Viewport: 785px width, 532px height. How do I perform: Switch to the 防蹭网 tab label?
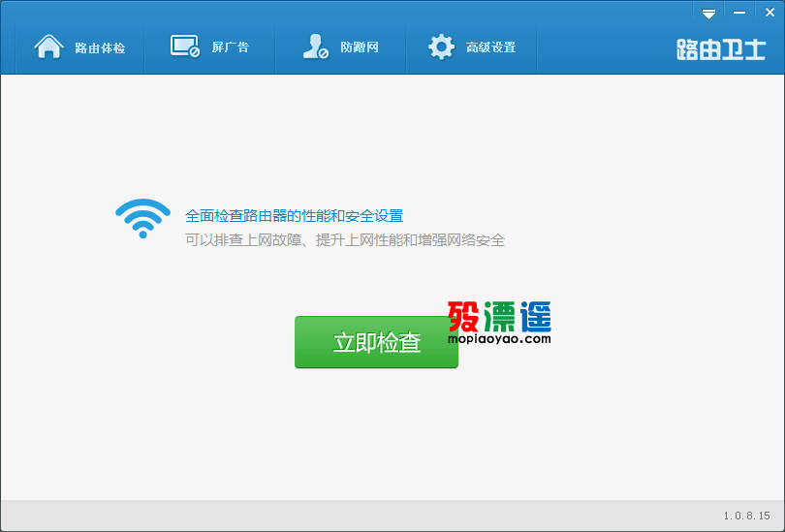coord(360,47)
